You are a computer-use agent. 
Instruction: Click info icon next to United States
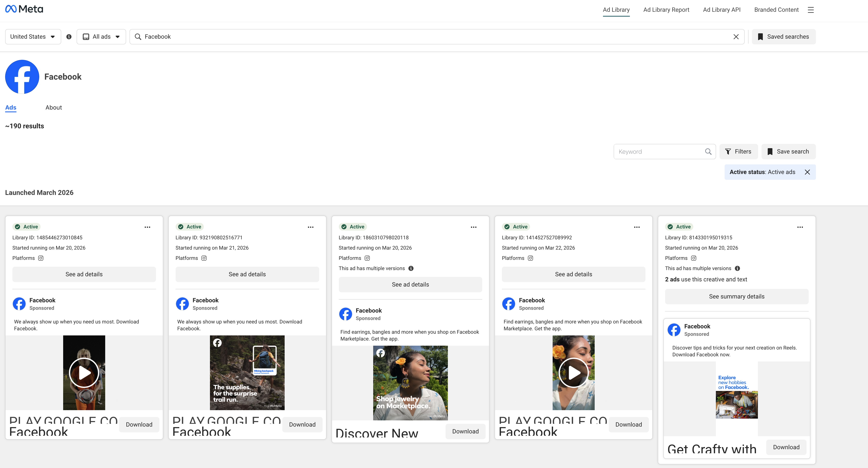[69, 37]
